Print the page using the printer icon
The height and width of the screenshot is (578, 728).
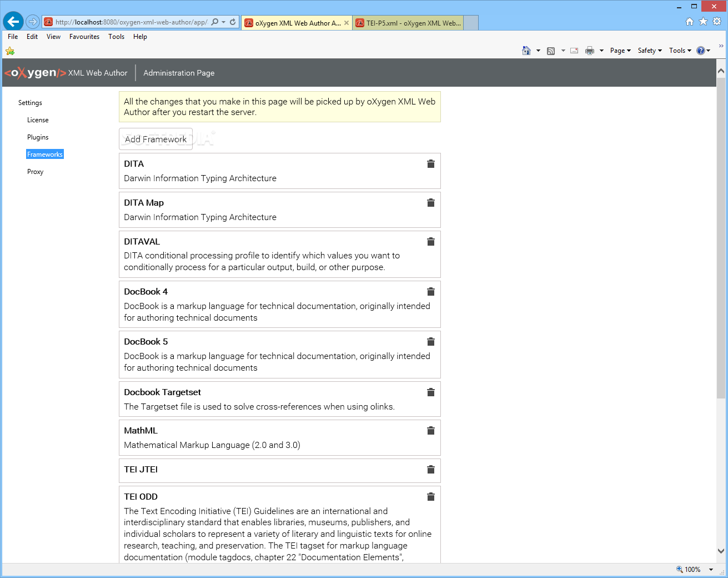(x=590, y=51)
